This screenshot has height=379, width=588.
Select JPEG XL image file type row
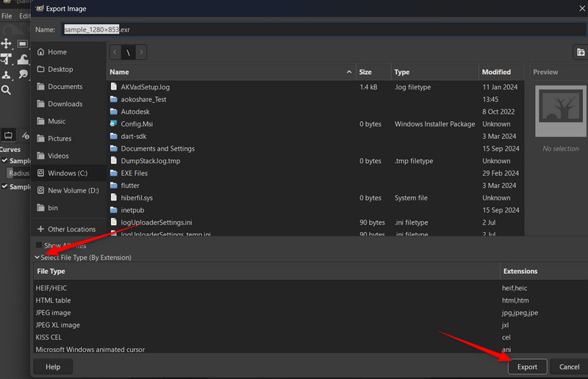pyautogui.click(x=310, y=325)
